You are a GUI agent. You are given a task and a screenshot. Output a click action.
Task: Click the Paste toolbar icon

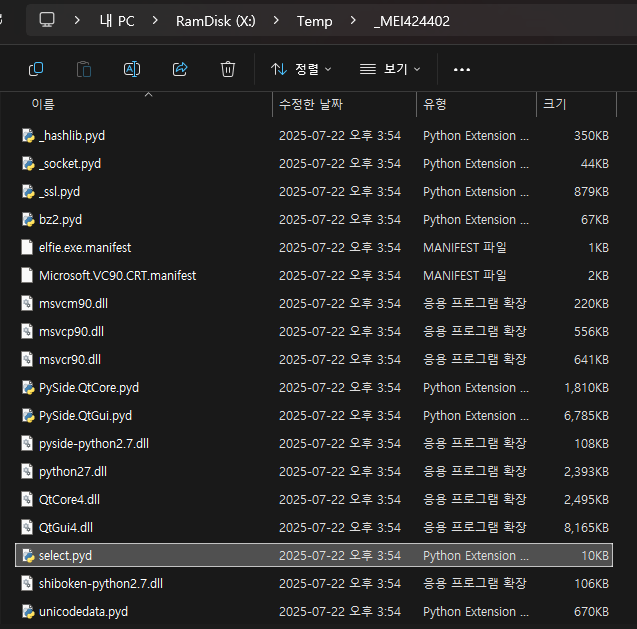click(84, 69)
